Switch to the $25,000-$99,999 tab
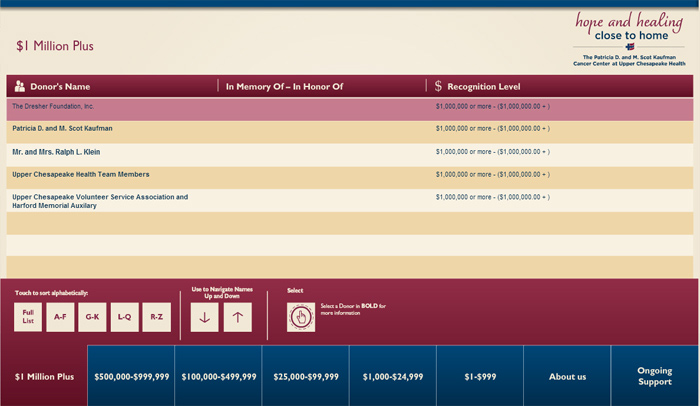The height and width of the screenshot is (406, 700). click(306, 376)
